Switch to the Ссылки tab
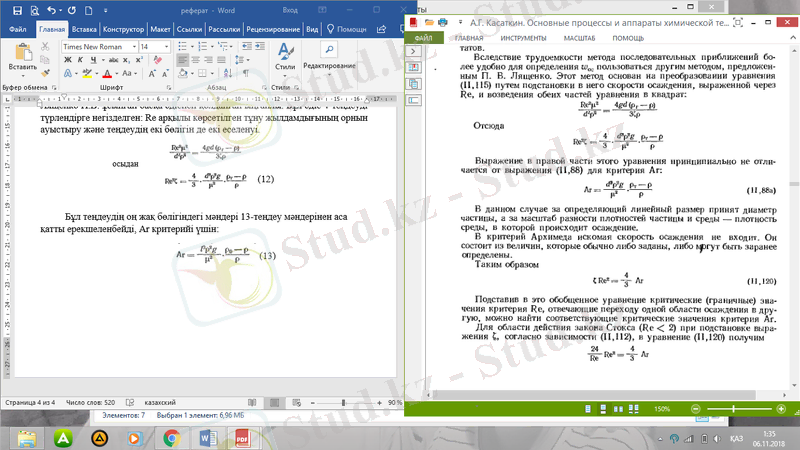The image size is (800, 450). (x=189, y=30)
